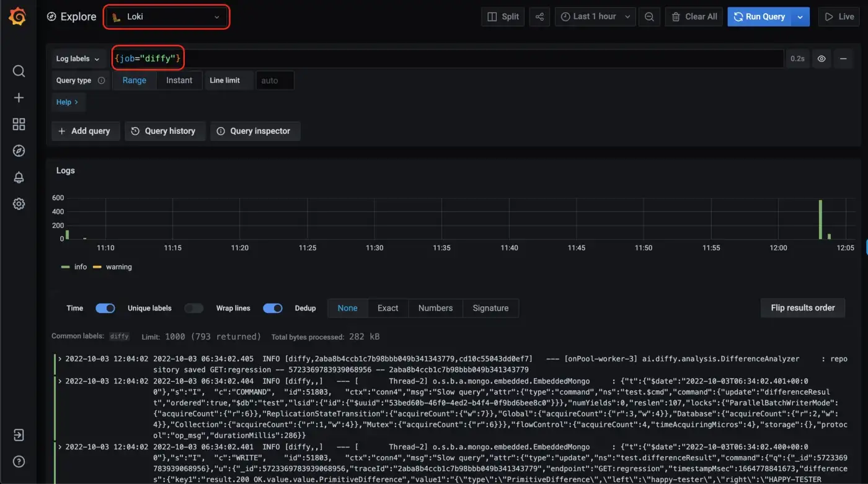Start Live streaming mode
The image size is (868, 484).
tap(839, 17)
